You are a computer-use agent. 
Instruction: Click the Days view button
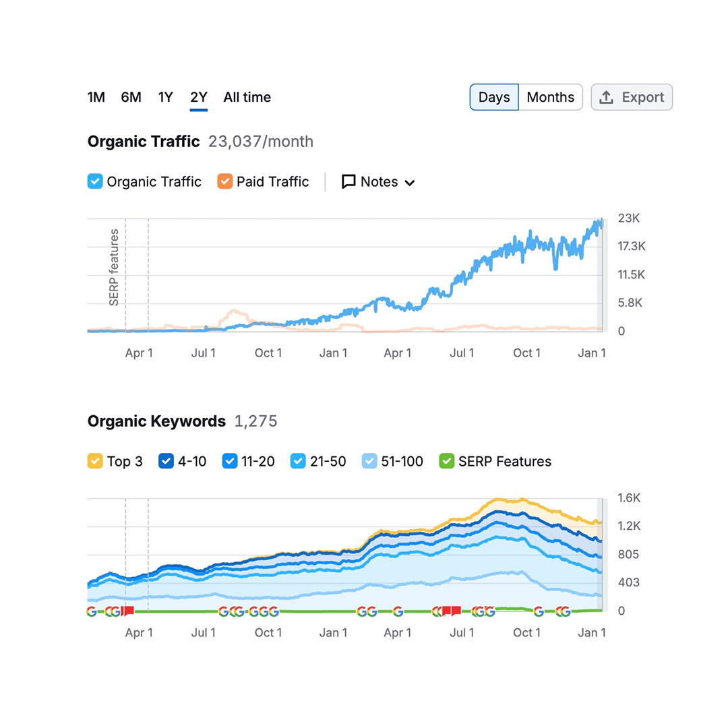494,97
